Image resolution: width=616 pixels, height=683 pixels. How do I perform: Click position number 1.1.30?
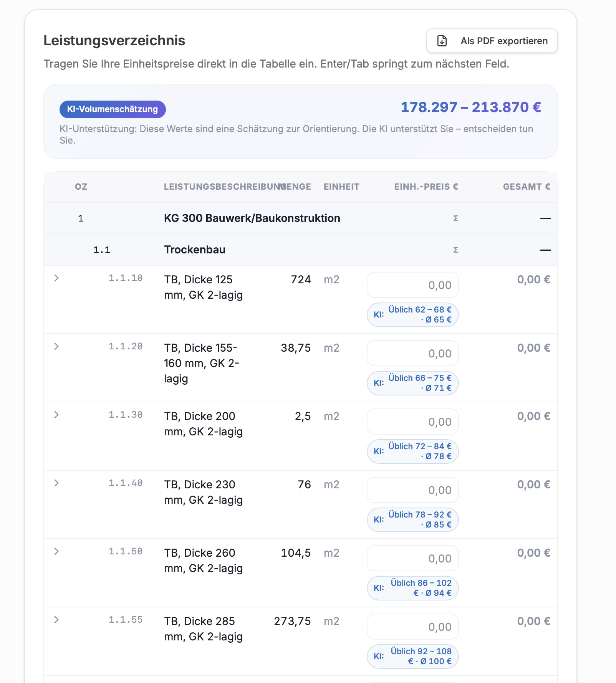click(126, 415)
